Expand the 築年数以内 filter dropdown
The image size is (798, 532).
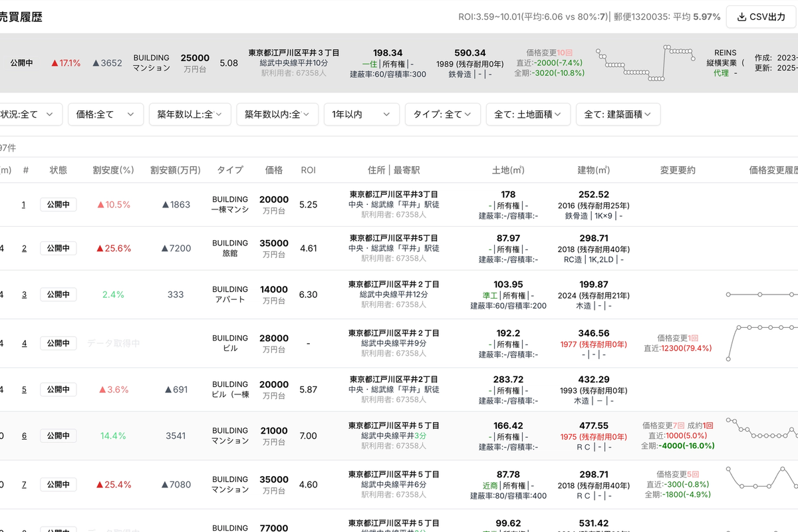click(277, 114)
